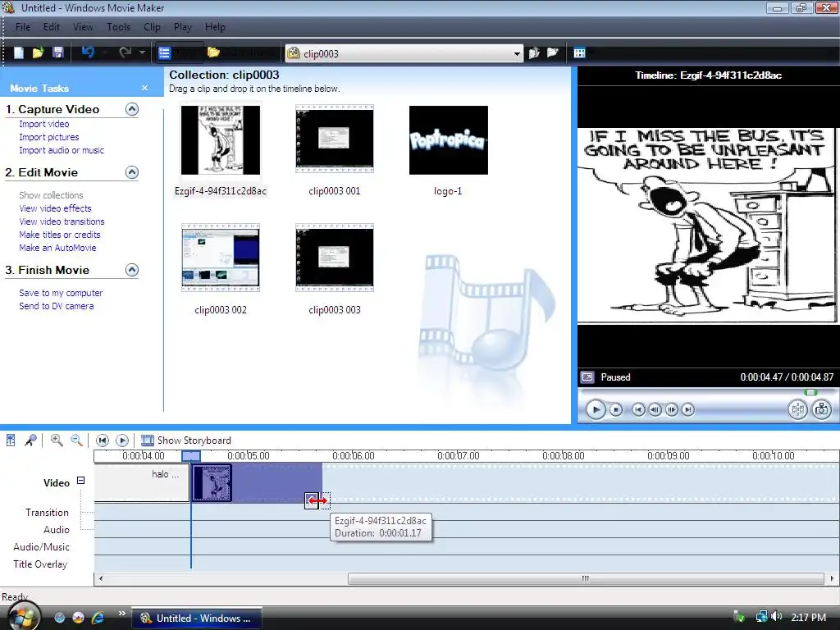Select the clip0003 003 thumbnail
Screen dimensions: 840x630
pyautogui.click(x=335, y=258)
